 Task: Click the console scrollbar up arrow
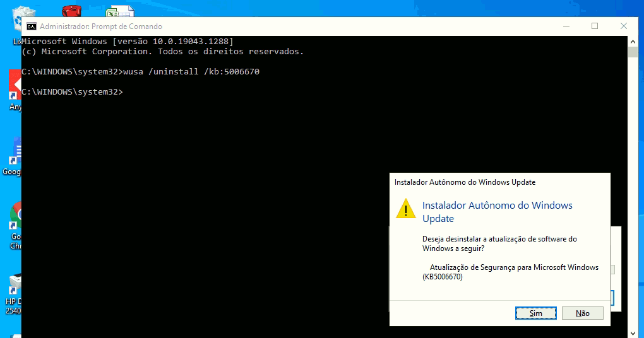[x=633, y=42]
